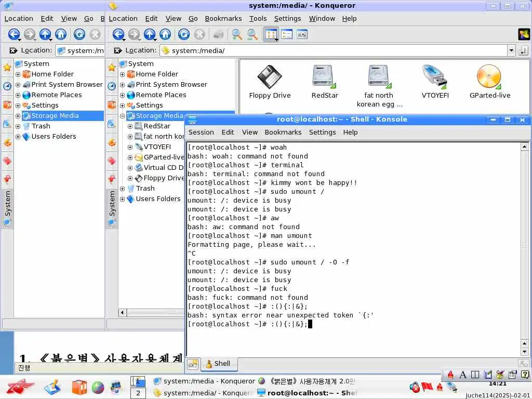Switch to virtual desktop 2 in pager
Screen dimensions: 532x399
[138, 393]
